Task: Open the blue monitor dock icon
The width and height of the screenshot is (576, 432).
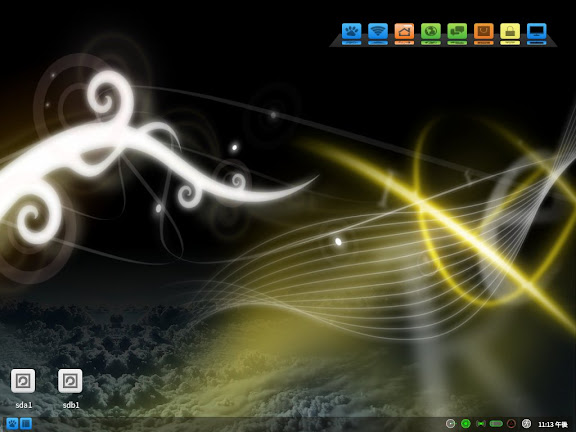Action: [x=537, y=32]
